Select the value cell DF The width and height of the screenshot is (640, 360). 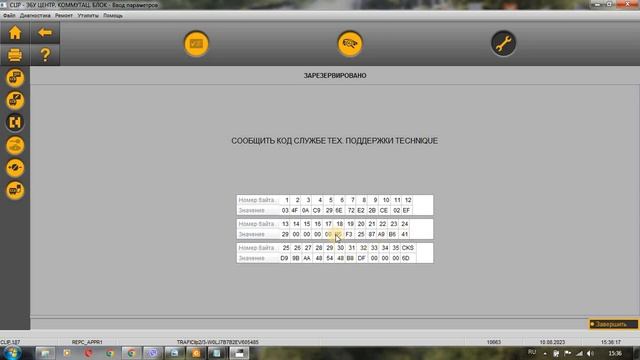click(x=362, y=258)
